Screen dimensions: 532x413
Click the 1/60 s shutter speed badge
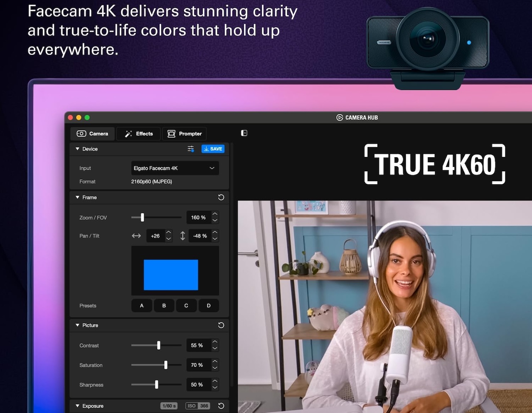pyautogui.click(x=169, y=406)
